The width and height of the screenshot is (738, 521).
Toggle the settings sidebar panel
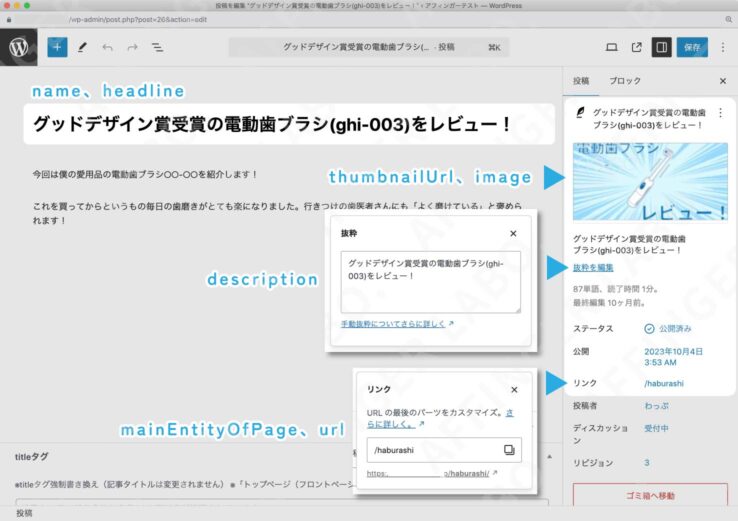click(x=661, y=47)
